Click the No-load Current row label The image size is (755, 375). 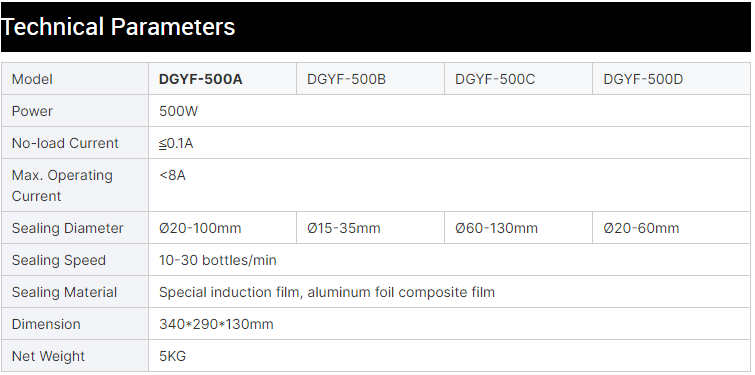pos(65,143)
